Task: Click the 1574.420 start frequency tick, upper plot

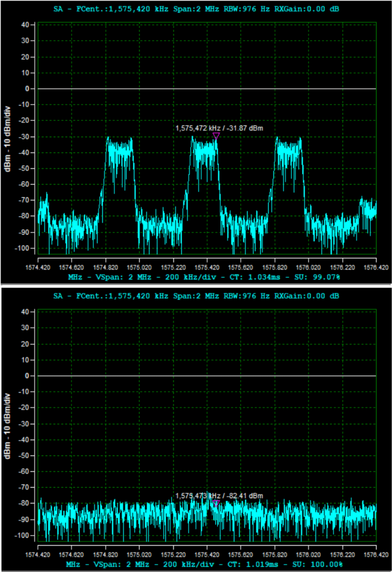Action: point(38,267)
